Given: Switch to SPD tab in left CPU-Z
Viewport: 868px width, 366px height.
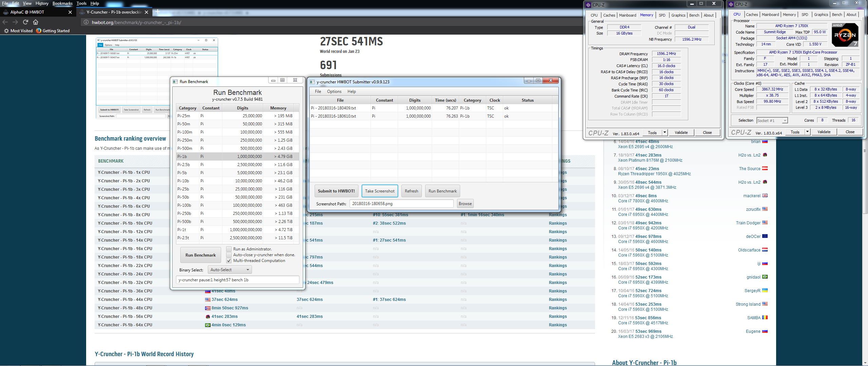Looking at the screenshot, I should pyautogui.click(x=662, y=15).
